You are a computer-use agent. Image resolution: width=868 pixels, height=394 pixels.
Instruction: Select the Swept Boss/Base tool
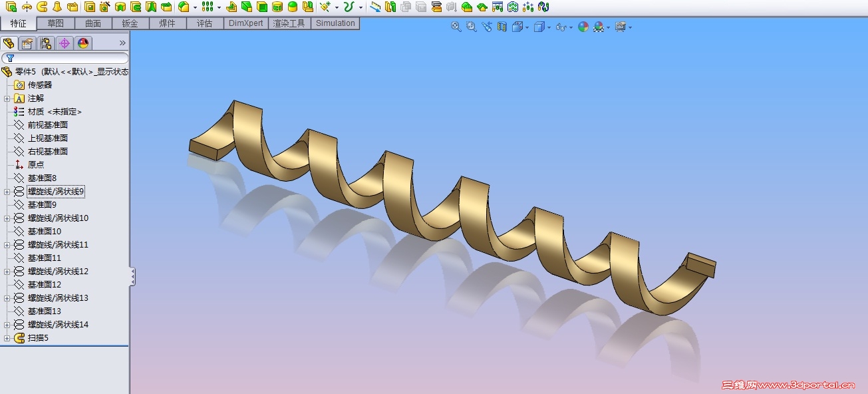42,7
